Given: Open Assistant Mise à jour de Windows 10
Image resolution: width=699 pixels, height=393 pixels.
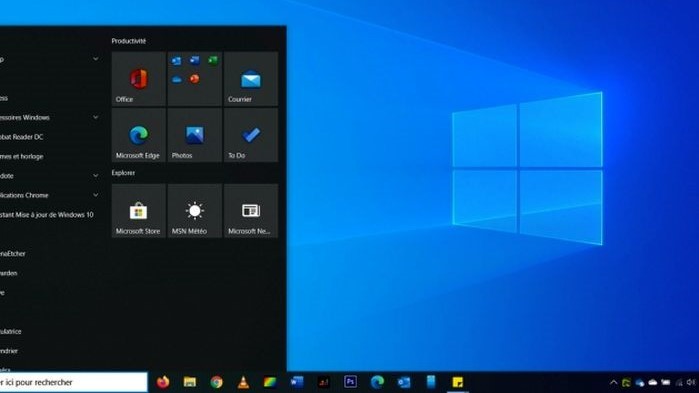Looking at the screenshot, I should [47, 215].
